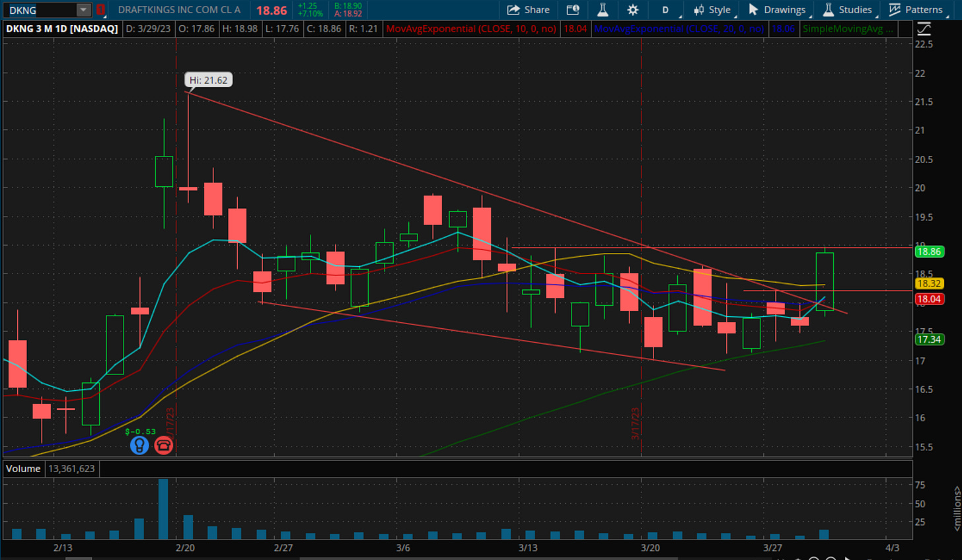962x560 pixels.
Task: Click the 3/17/23 vertical dashed marker label
Action: (635, 423)
